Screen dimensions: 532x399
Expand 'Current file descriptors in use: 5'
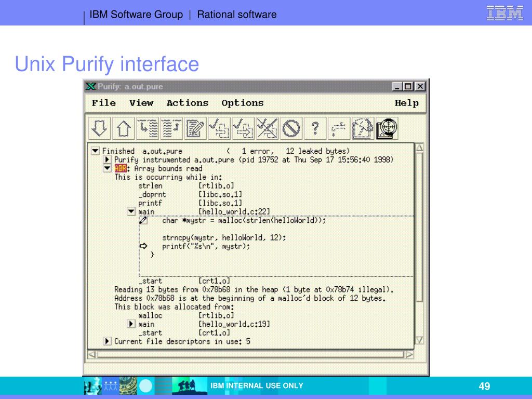click(x=107, y=341)
